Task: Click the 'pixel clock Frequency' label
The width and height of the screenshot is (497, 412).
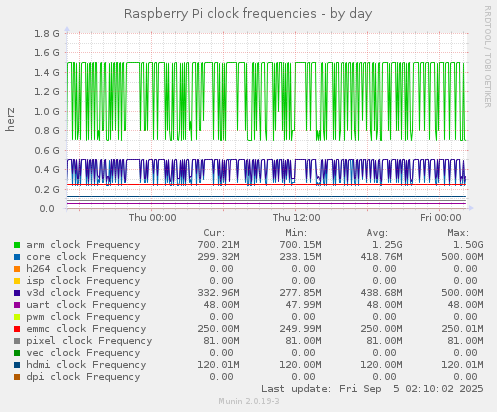Action: coord(89,341)
